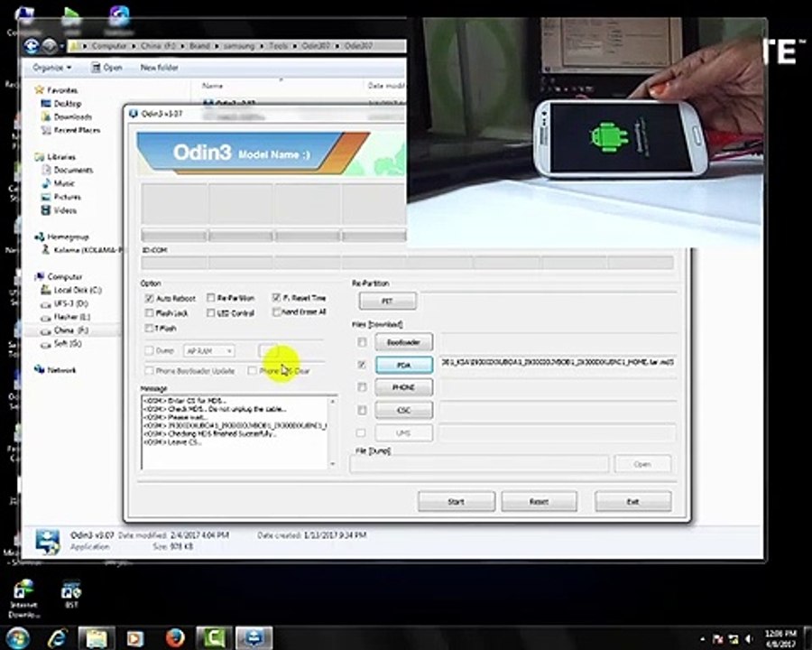Image resolution: width=812 pixels, height=650 pixels.
Task: Click Name column header in Explorer
Action: [x=212, y=86]
